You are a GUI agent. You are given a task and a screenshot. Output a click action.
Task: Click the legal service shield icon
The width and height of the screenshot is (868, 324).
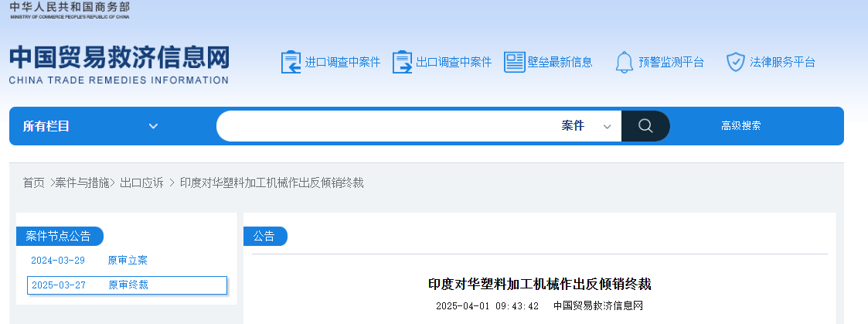click(x=735, y=62)
